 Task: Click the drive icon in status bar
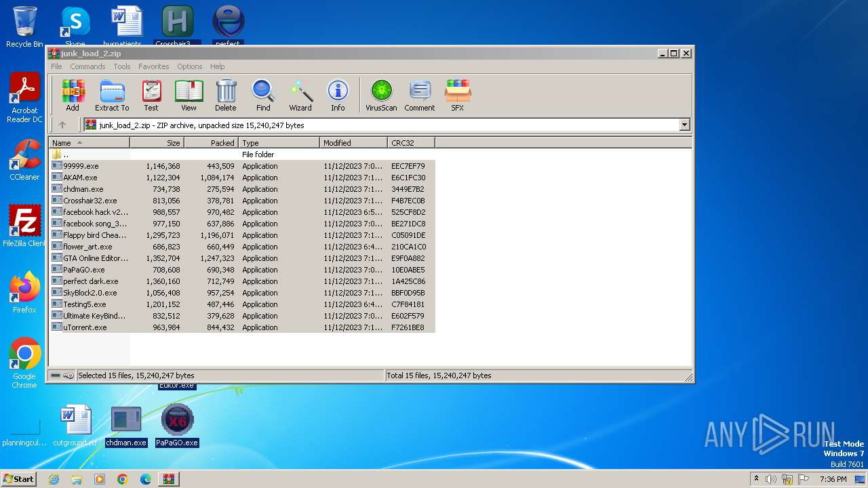(x=56, y=375)
